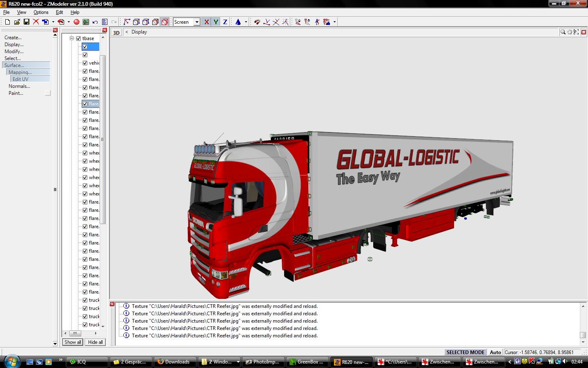
Task: Expand the Create... command group
Action: pos(13,38)
